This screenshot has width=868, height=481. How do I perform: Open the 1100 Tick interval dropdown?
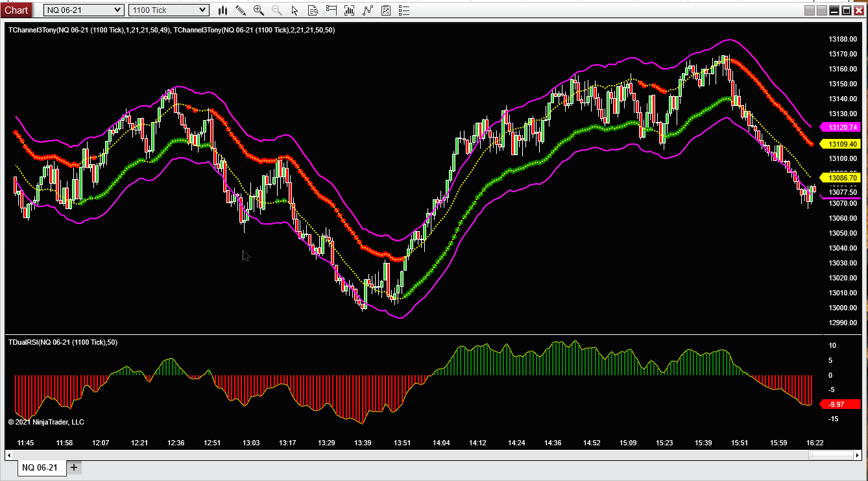tap(169, 10)
